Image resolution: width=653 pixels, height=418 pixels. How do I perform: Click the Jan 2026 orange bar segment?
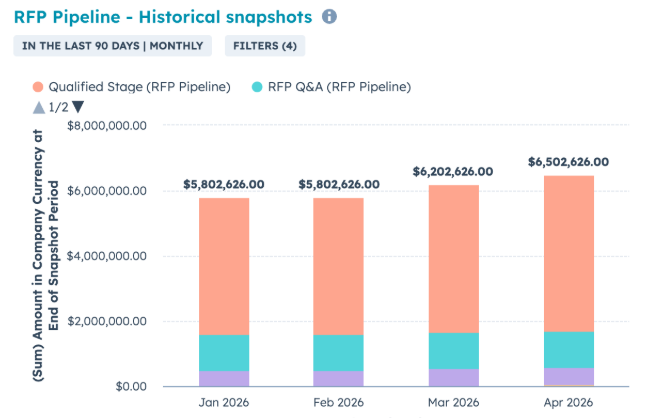coord(224,265)
